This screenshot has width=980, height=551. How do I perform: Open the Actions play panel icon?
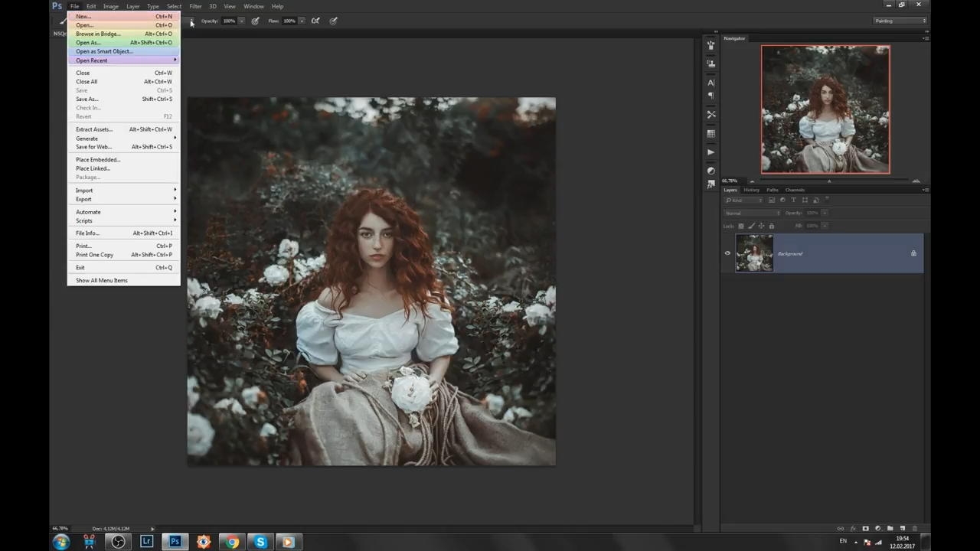pyautogui.click(x=711, y=152)
